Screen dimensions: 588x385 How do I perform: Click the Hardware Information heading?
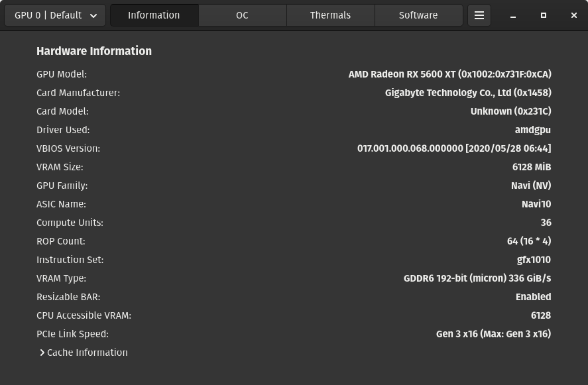pyautogui.click(x=94, y=51)
